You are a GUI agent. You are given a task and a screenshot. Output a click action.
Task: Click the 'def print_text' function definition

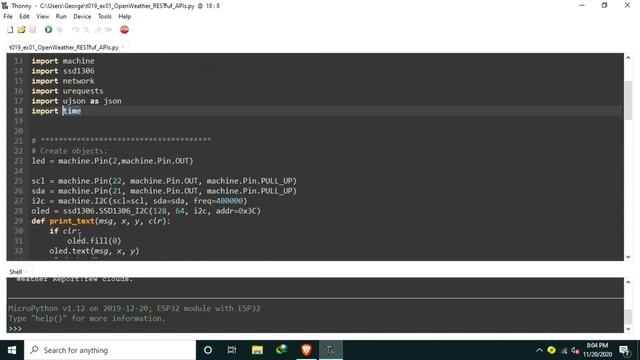click(x=101, y=221)
